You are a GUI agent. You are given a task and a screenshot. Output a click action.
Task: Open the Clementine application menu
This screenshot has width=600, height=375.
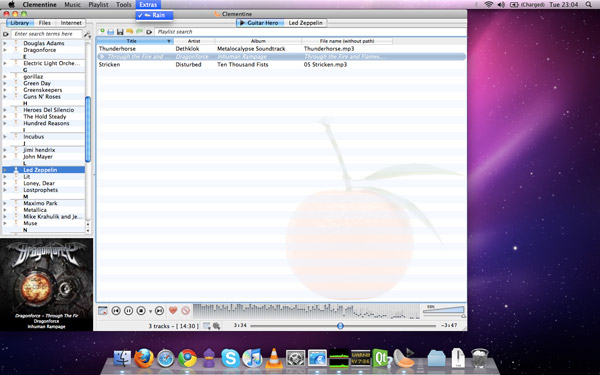(39, 5)
